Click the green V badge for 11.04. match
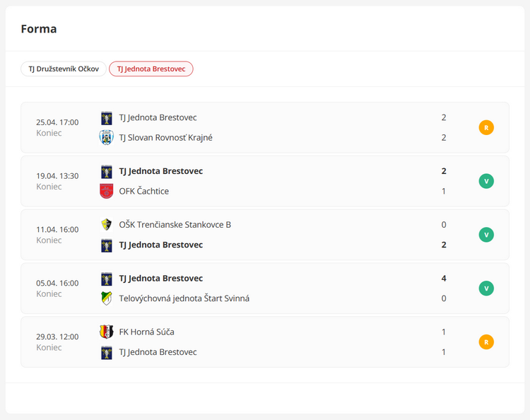Screen dimensions: 530x420 coord(486,235)
